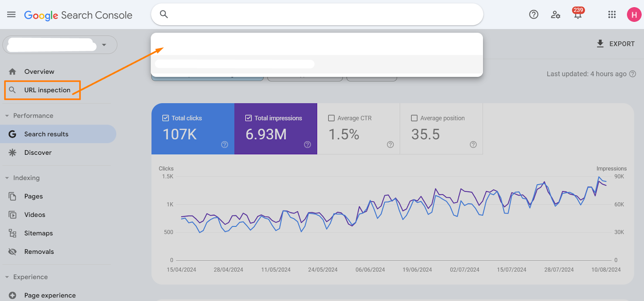Go to Overview in the sidebar
644x301 pixels.
39,71
